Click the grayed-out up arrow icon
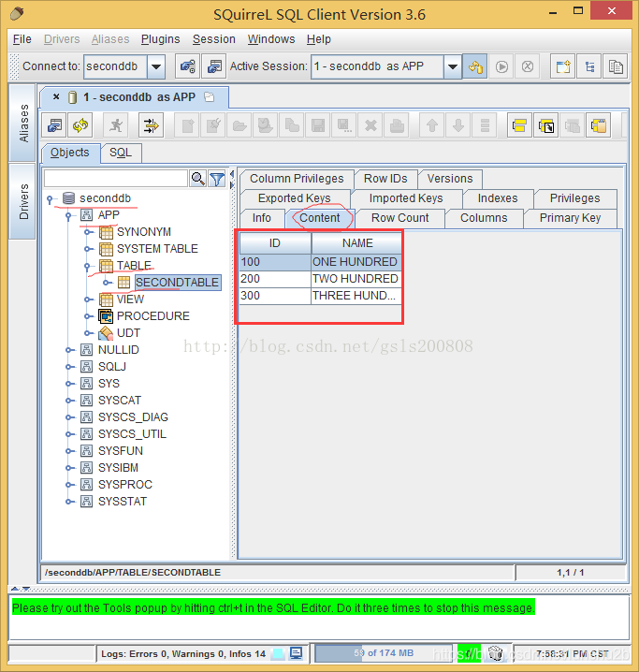The width and height of the screenshot is (639, 672). click(x=431, y=125)
